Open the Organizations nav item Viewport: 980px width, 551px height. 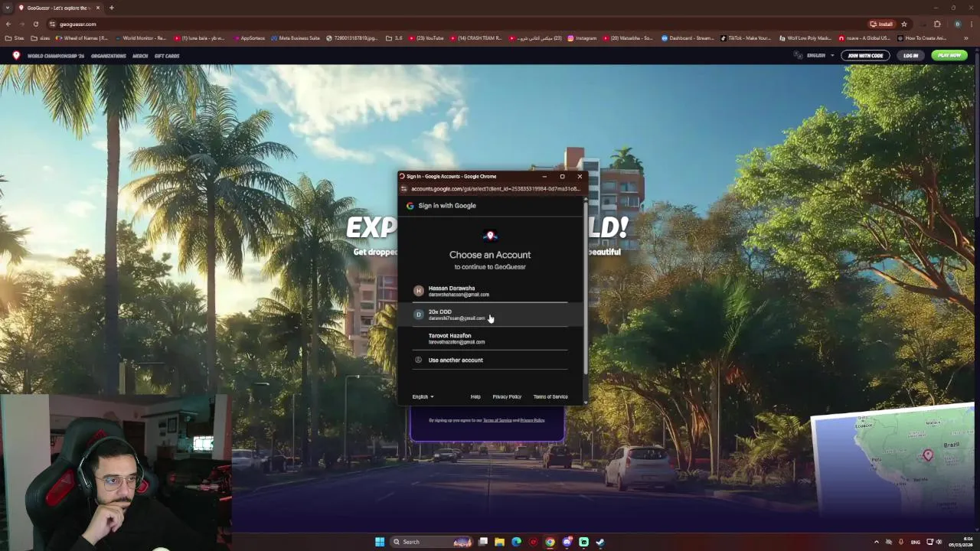(108, 56)
